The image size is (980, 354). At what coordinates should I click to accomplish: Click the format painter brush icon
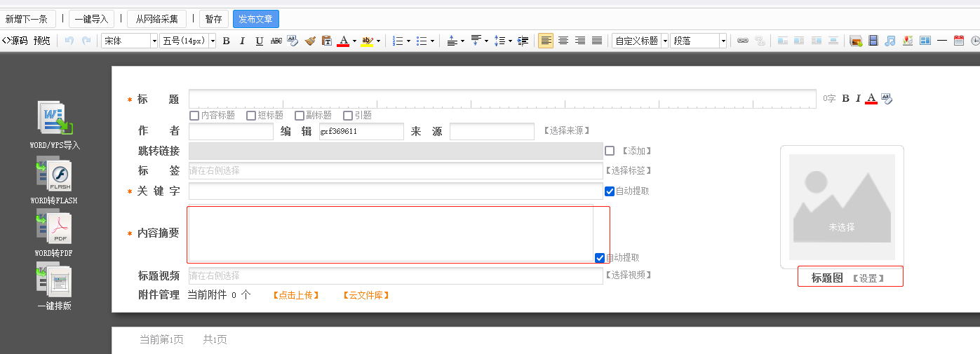point(310,41)
